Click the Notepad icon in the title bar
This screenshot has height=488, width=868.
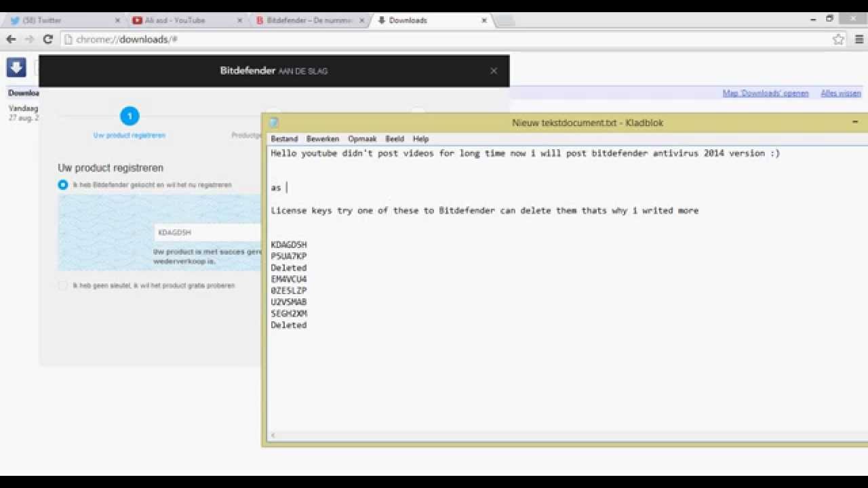273,123
